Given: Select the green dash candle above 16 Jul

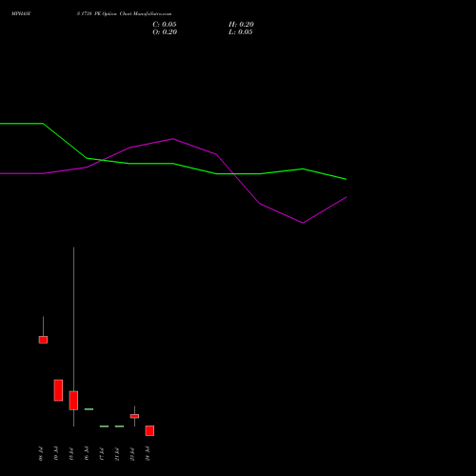Looking at the screenshot, I should [89, 409].
